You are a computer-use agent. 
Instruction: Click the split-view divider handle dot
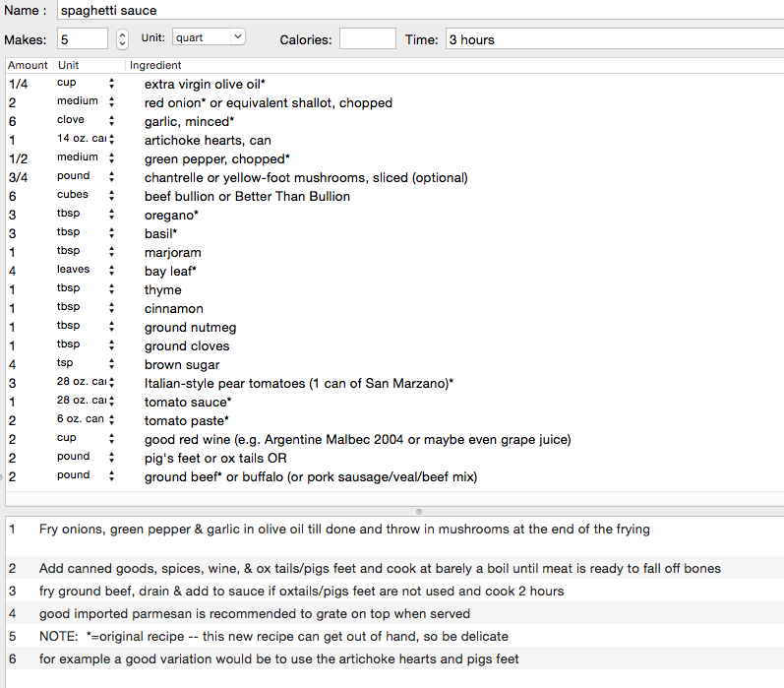coord(419,512)
